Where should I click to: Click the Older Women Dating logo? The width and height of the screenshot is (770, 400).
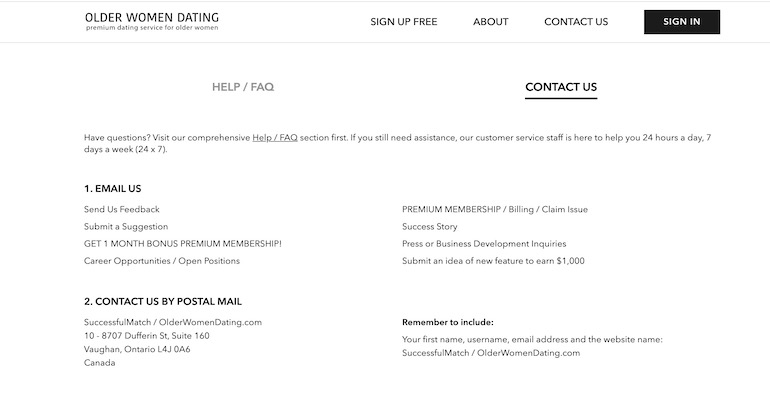coord(152,21)
